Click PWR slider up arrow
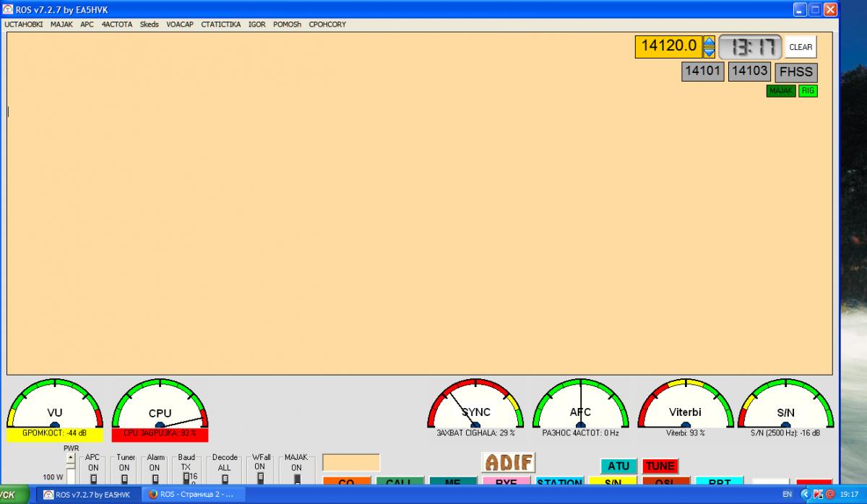This screenshot has width=867, height=504. click(x=71, y=458)
